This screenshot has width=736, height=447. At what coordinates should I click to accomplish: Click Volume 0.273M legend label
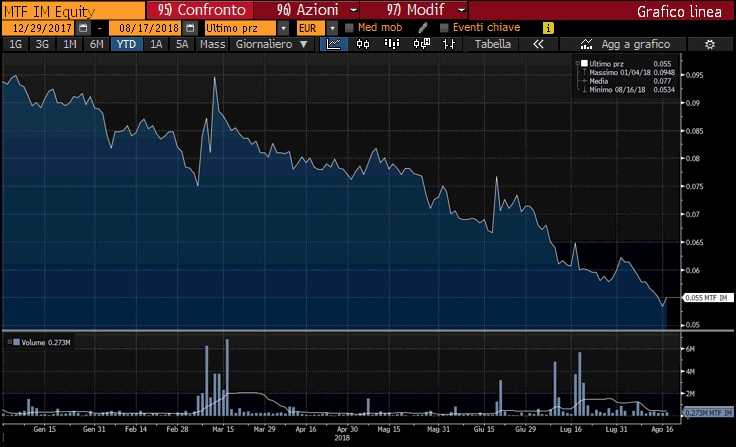[46, 343]
